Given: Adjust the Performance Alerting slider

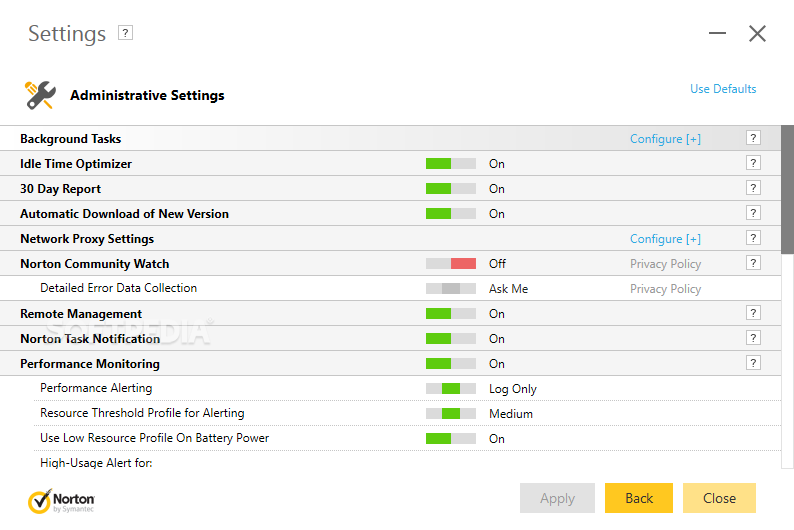Looking at the screenshot, I should coord(451,389).
